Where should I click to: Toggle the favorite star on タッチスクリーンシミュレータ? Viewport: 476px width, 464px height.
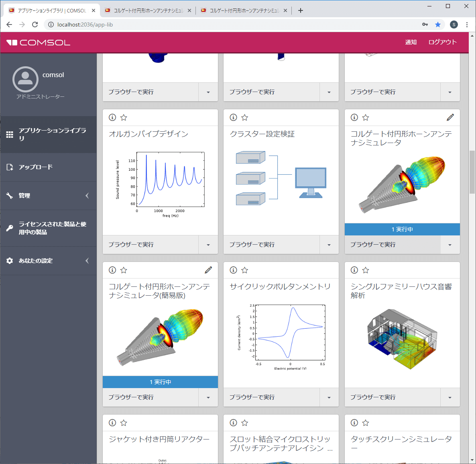click(366, 423)
